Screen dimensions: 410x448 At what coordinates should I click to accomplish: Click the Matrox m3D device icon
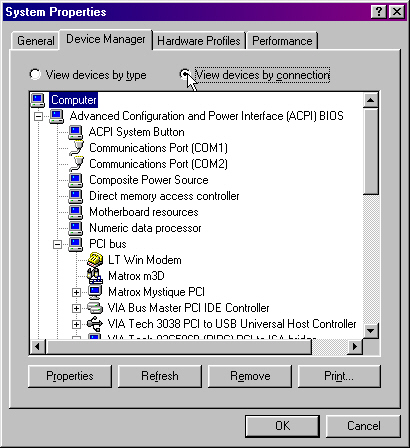click(x=95, y=276)
